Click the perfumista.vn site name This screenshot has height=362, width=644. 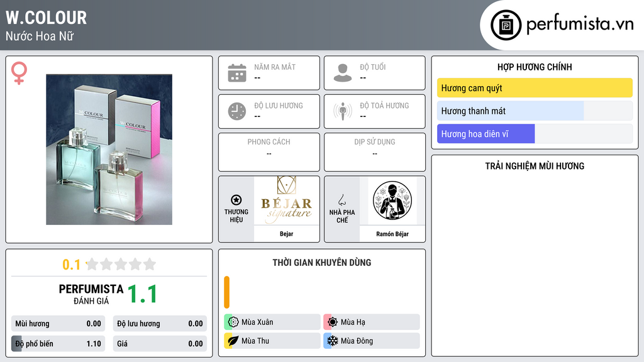tap(580, 25)
